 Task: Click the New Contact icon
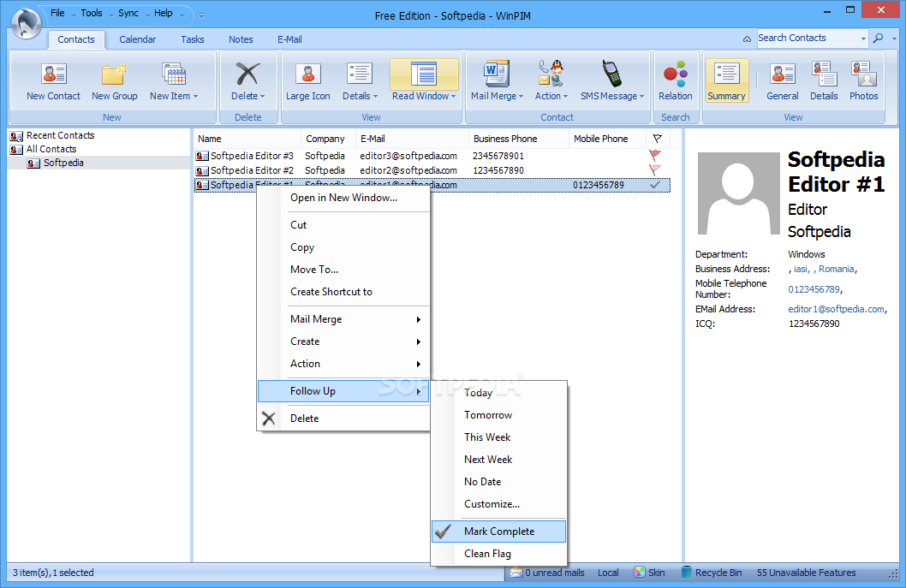54,74
